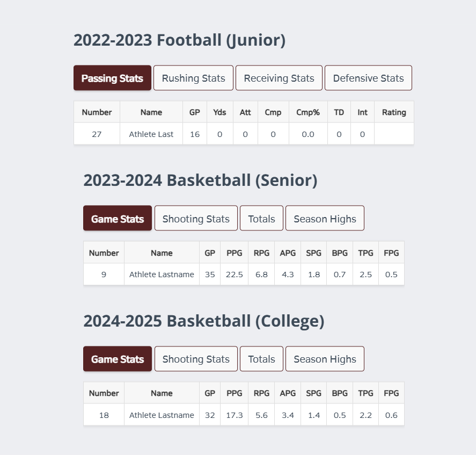The image size is (476, 455).
Task: Open Shooting Stats for 2023-2024 Basketball
Action: point(196,218)
